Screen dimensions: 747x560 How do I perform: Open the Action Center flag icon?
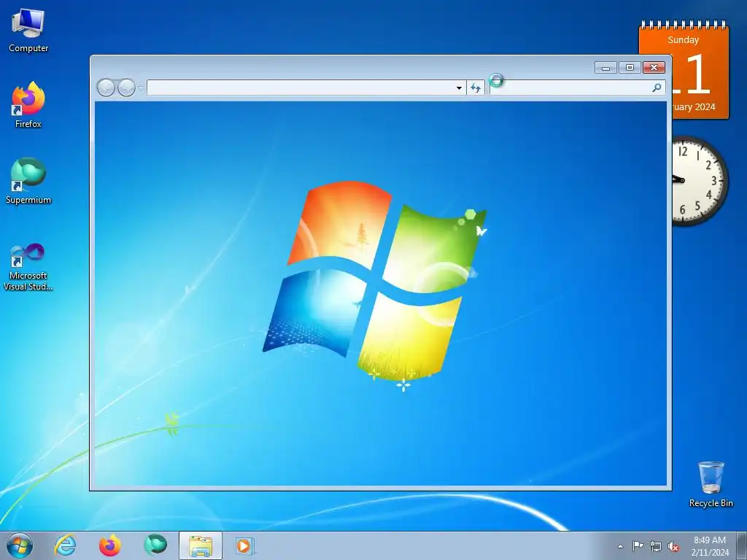[x=638, y=546]
